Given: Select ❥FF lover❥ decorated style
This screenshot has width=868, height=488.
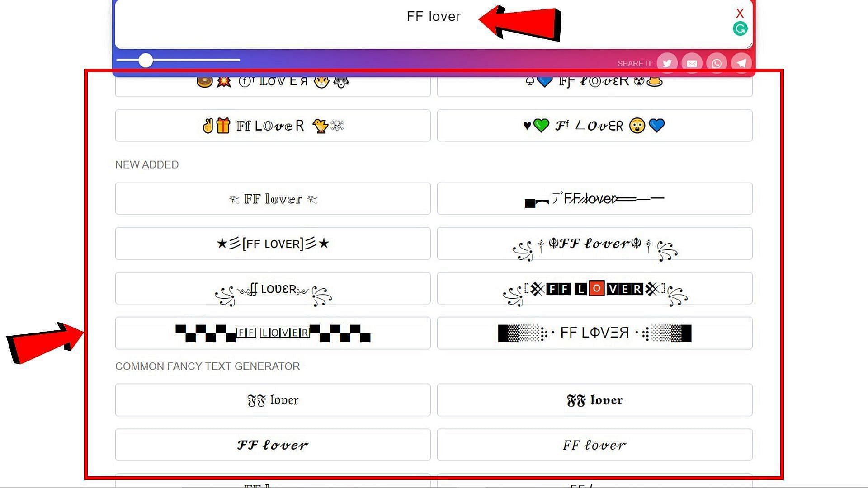Looking at the screenshot, I should point(272,198).
